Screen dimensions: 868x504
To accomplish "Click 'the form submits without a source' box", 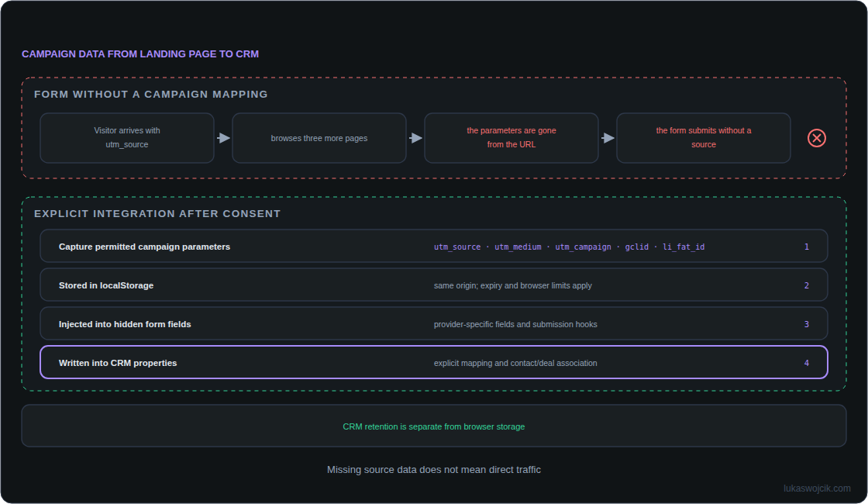I will point(703,138).
